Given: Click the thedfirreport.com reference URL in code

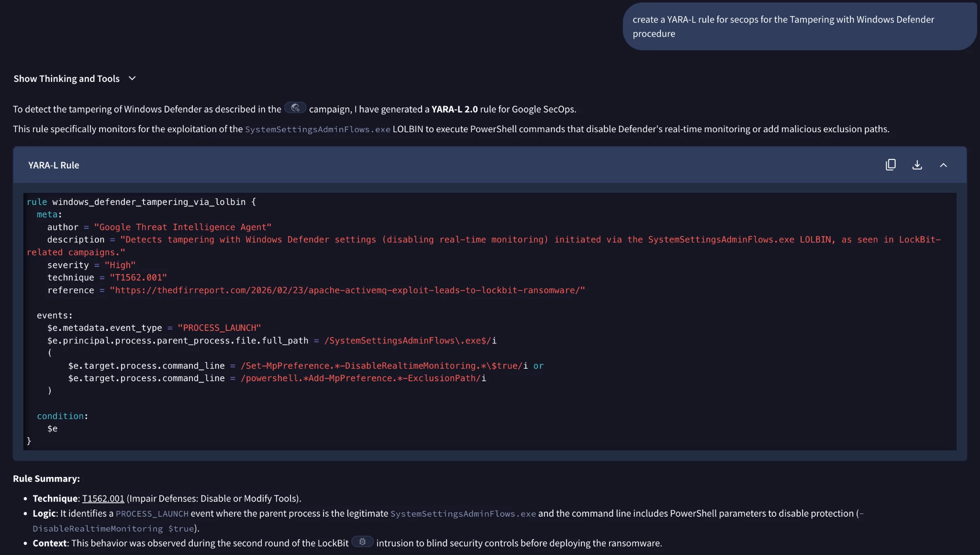Looking at the screenshot, I should (347, 290).
